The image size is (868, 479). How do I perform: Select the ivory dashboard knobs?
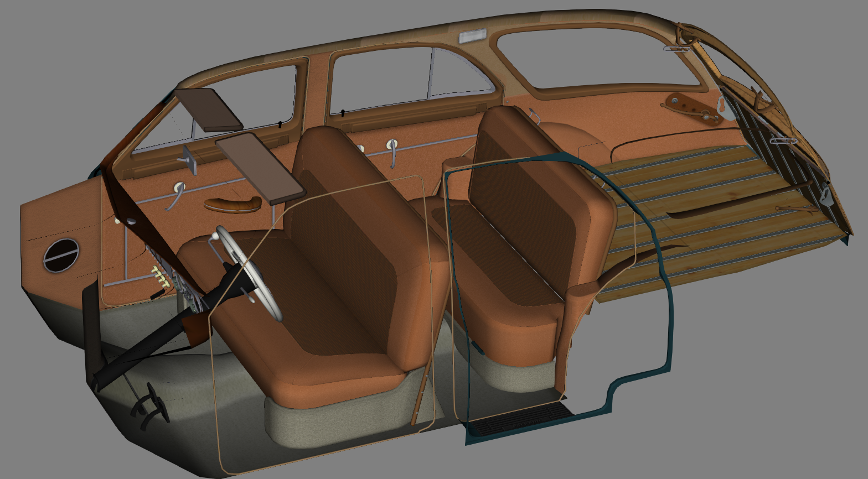click(x=158, y=273)
